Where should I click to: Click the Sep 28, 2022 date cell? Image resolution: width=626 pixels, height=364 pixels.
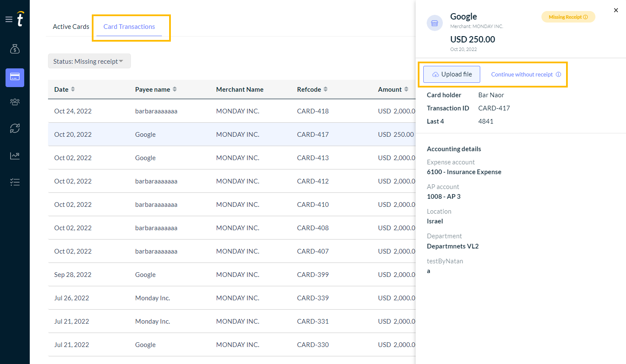tap(73, 274)
